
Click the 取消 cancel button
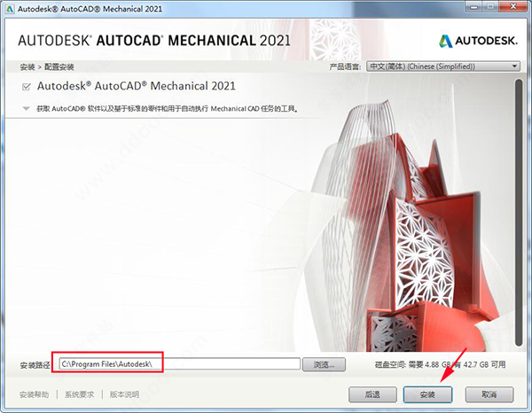pos(489,394)
